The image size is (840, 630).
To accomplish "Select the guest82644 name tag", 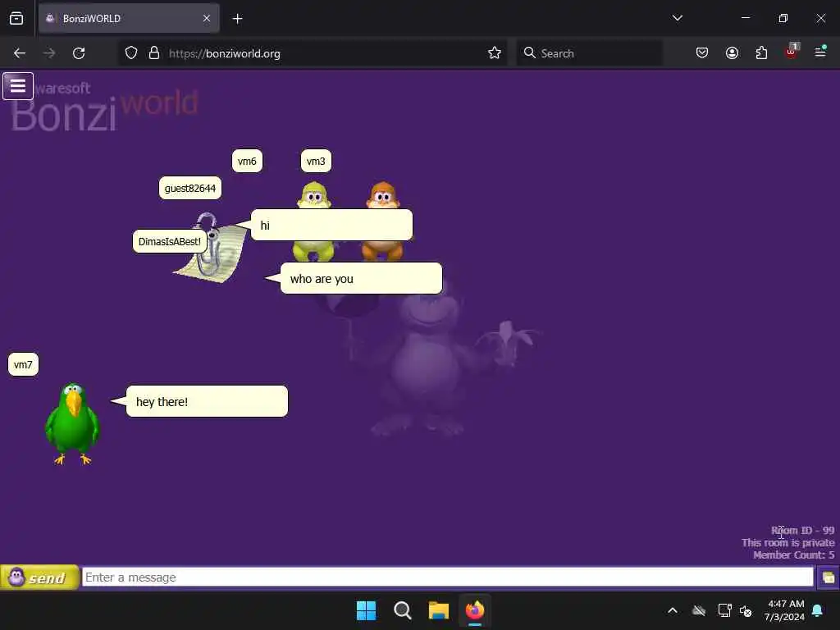I will click(x=190, y=188).
